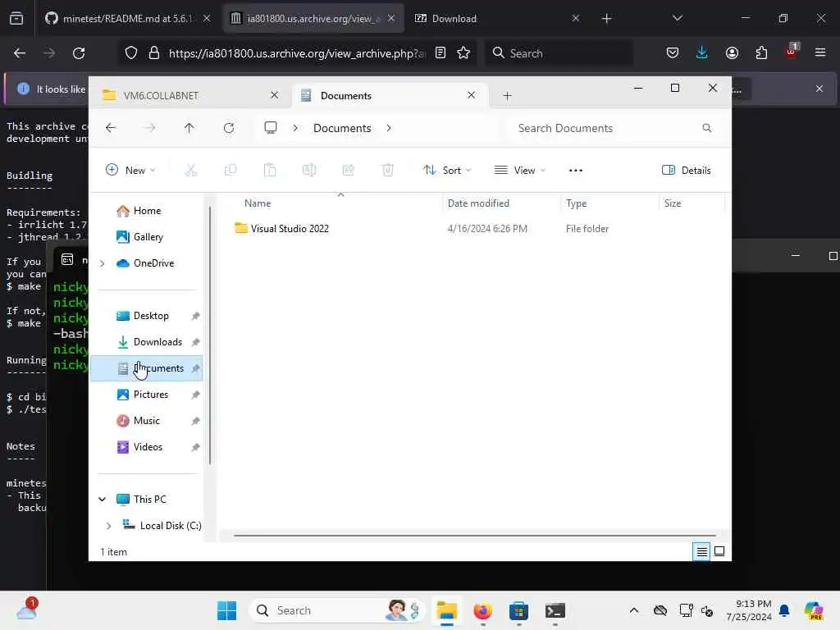Switch to details list view icon
The height and width of the screenshot is (630, 840).
click(701, 551)
